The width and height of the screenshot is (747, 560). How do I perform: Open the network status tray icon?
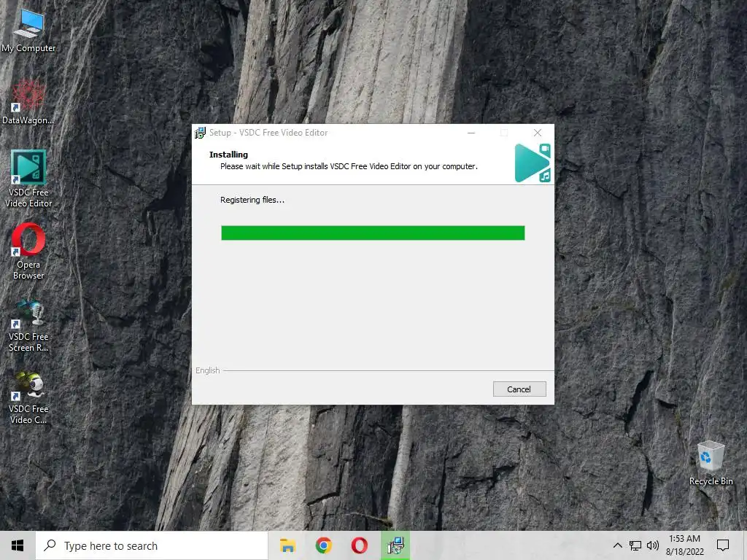[635, 545]
